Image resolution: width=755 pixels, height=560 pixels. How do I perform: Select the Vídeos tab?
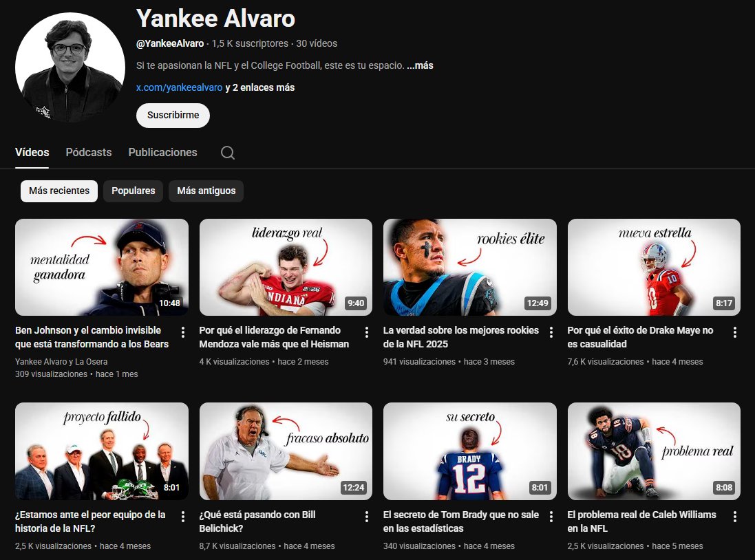click(32, 152)
